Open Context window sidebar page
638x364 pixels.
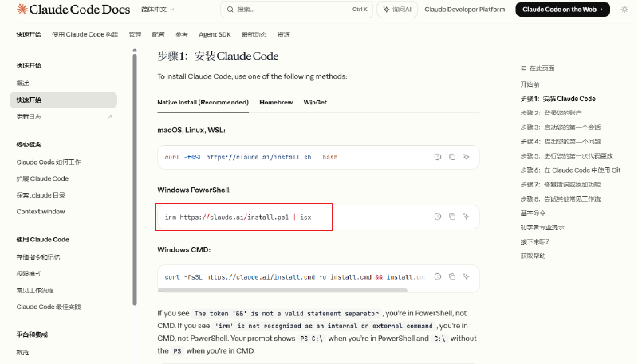41,212
